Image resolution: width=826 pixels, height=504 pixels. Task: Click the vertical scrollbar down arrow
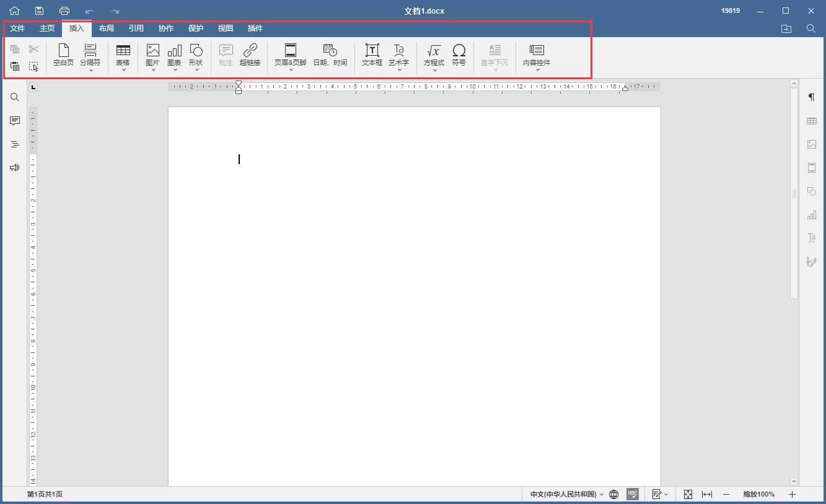point(794,481)
